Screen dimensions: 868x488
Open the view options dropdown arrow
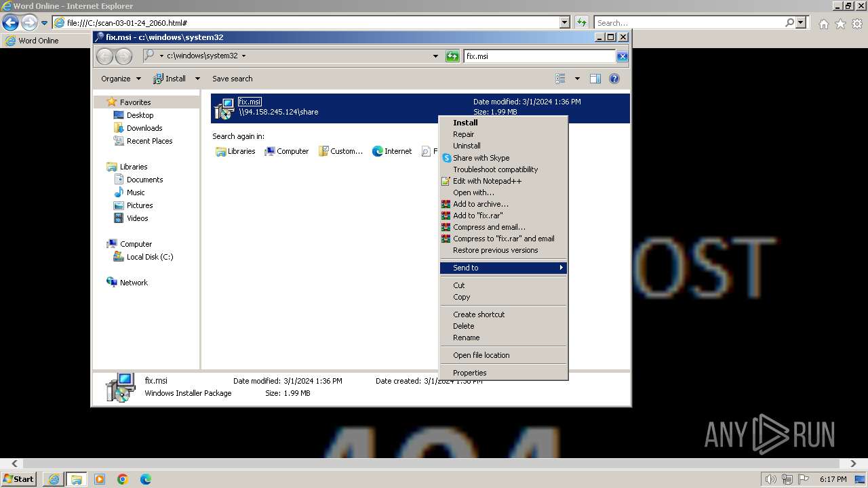[x=577, y=79]
